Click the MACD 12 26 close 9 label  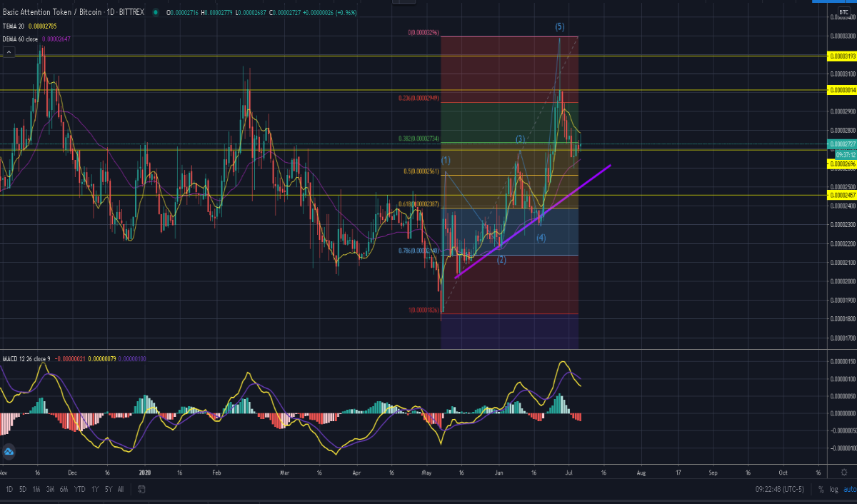pos(26,358)
